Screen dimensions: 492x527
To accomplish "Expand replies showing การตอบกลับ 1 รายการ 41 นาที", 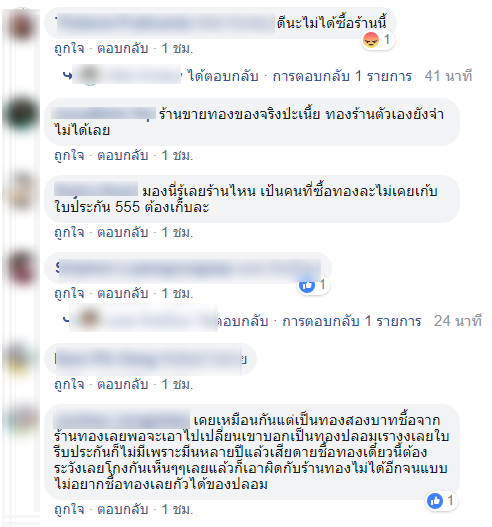I will 342,76.
